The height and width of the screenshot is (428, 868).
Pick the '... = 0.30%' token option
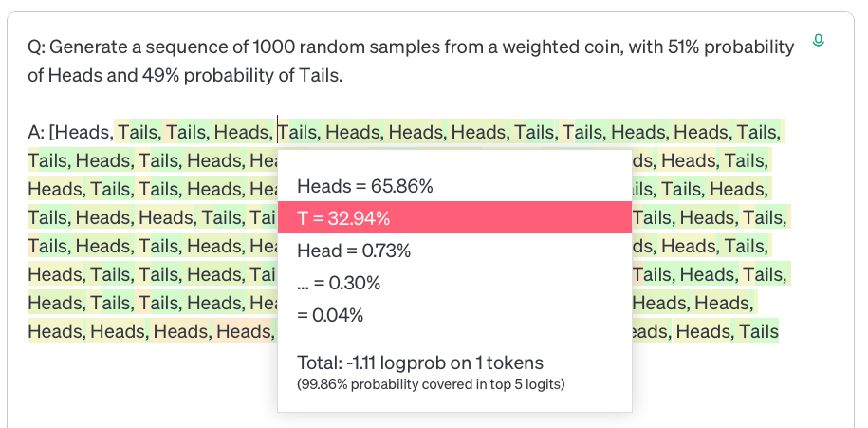339,283
